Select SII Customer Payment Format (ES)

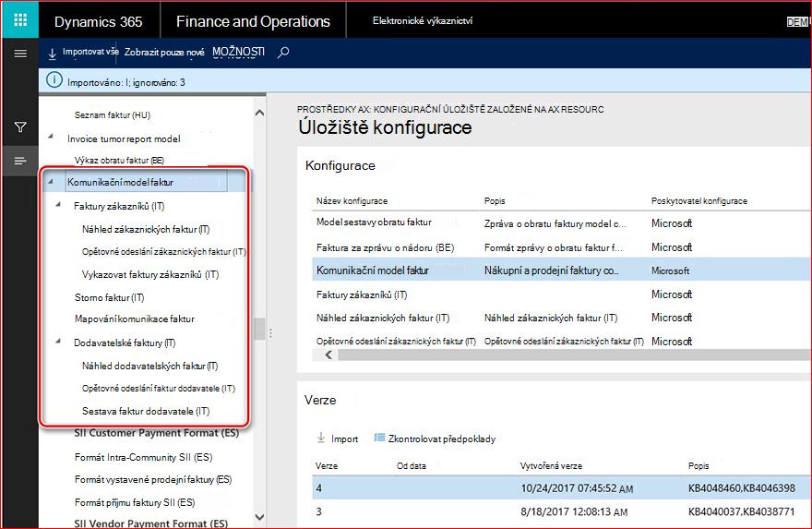coord(156,433)
